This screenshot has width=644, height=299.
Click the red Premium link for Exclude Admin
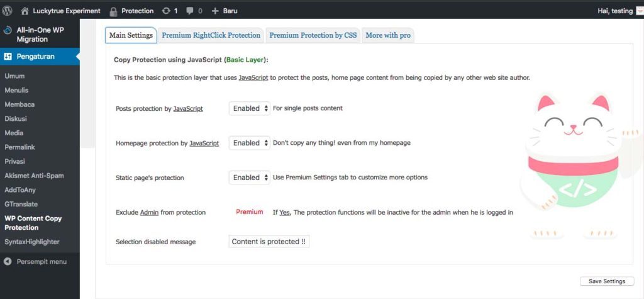(x=249, y=212)
